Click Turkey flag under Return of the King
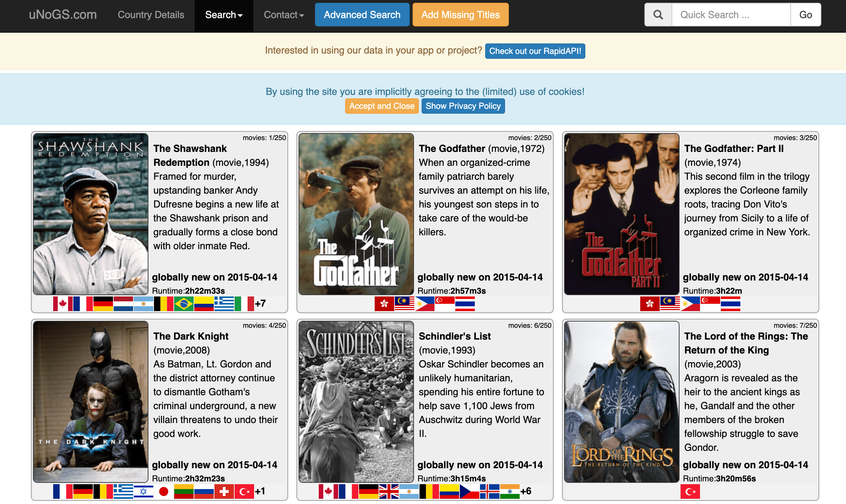 tap(690, 491)
